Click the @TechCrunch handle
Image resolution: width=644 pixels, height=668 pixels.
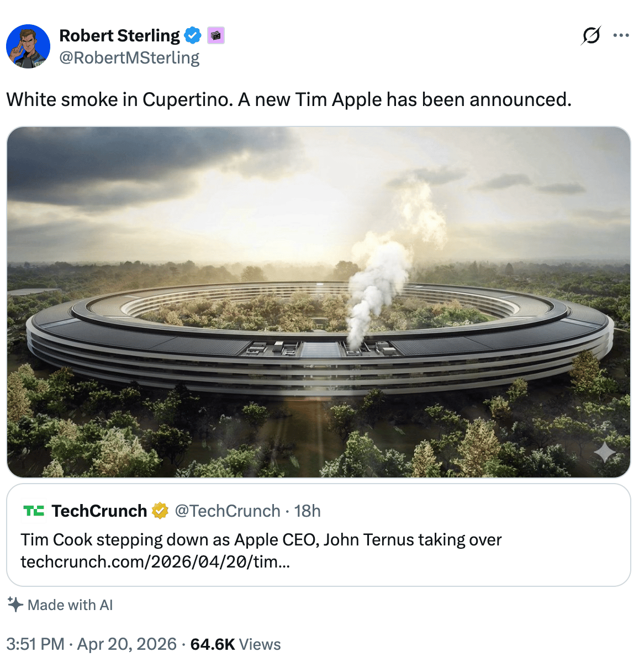click(228, 511)
